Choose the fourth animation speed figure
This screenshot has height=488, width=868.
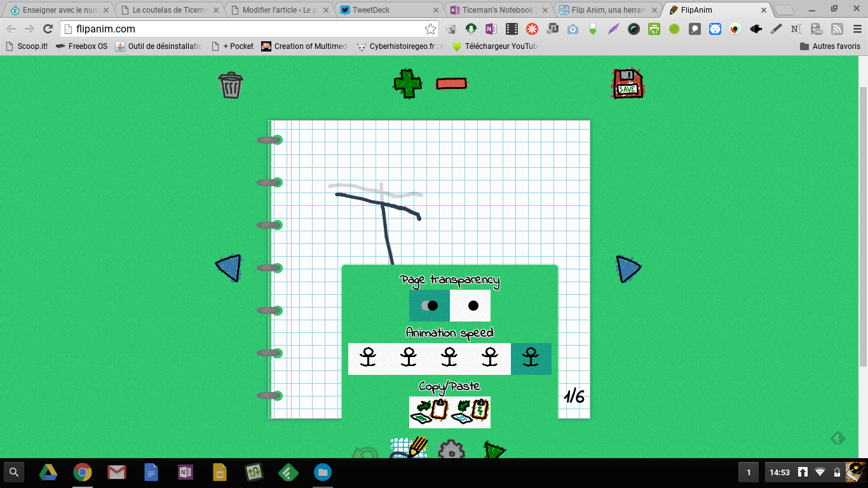(x=491, y=359)
